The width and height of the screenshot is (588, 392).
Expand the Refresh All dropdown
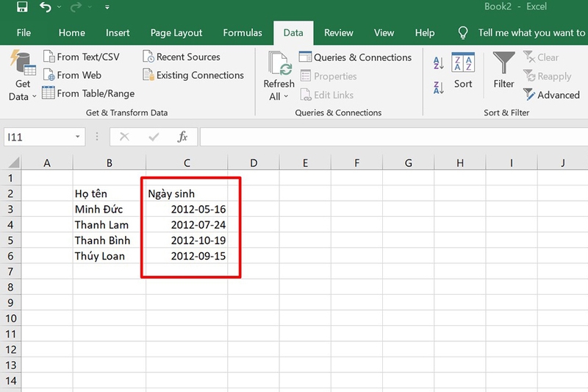coord(286,96)
